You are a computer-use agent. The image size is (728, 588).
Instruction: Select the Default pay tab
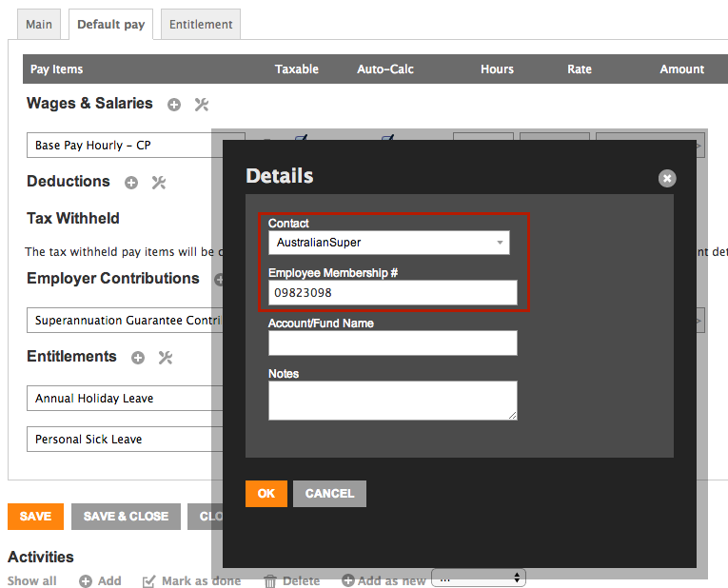point(111,24)
